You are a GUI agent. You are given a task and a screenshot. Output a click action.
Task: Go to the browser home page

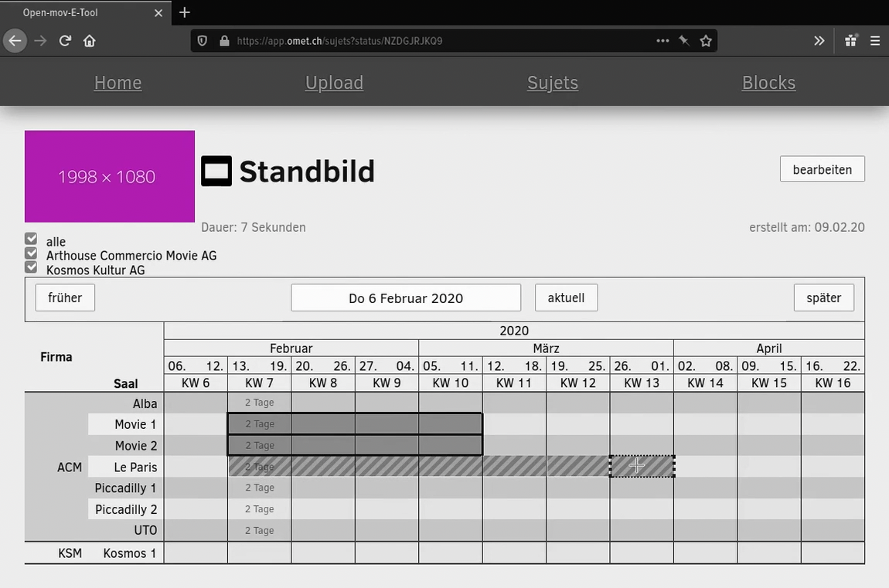(90, 41)
